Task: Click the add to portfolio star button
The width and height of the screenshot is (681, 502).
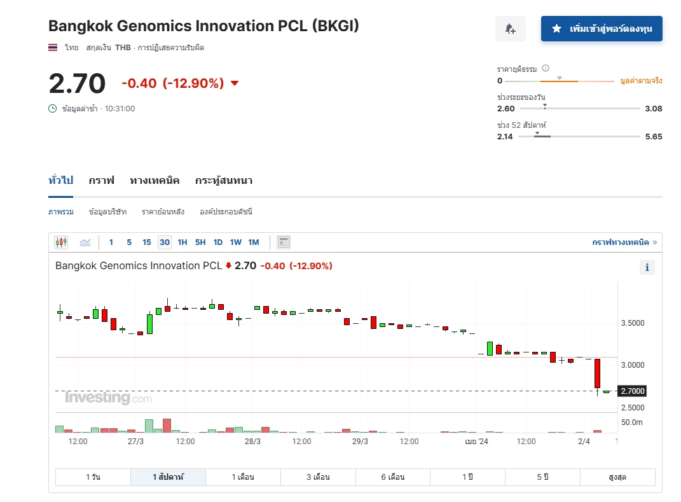Action: tap(602, 29)
